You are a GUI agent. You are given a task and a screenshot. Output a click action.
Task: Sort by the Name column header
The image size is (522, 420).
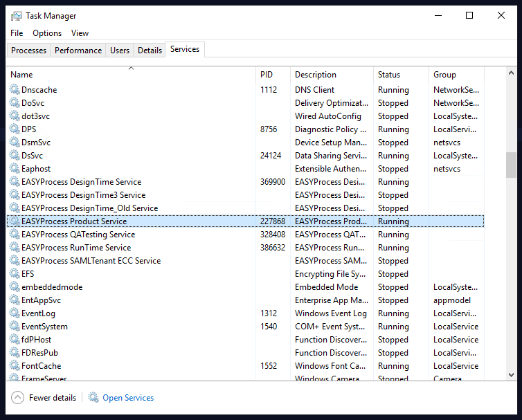(x=131, y=75)
